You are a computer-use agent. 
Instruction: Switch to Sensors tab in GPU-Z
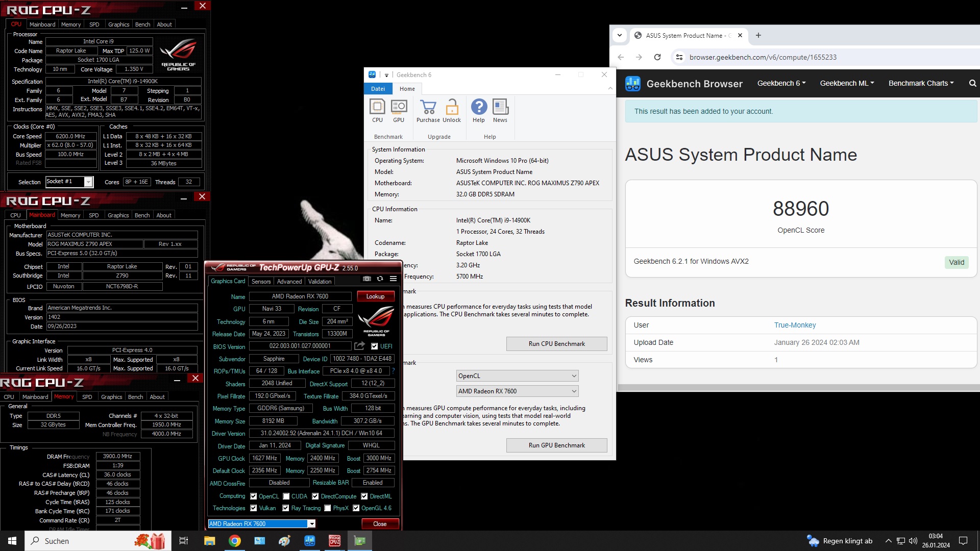(261, 282)
